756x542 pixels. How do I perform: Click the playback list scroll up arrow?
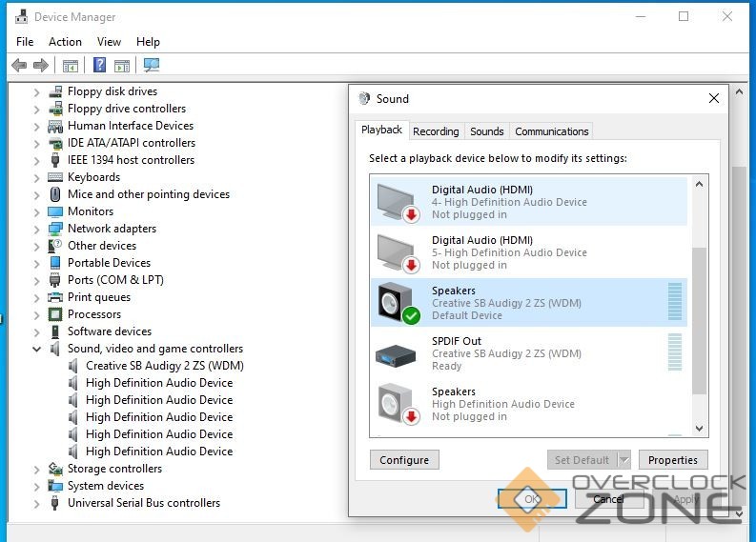(x=700, y=184)
